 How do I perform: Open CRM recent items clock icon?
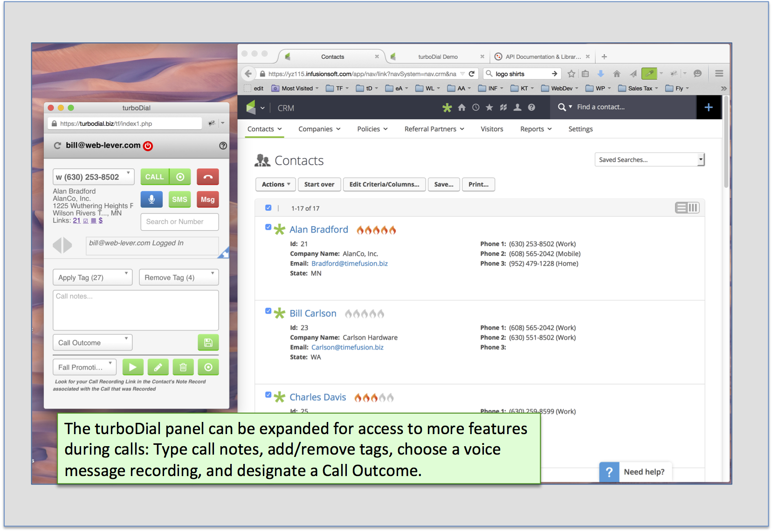tap(476, 108)
